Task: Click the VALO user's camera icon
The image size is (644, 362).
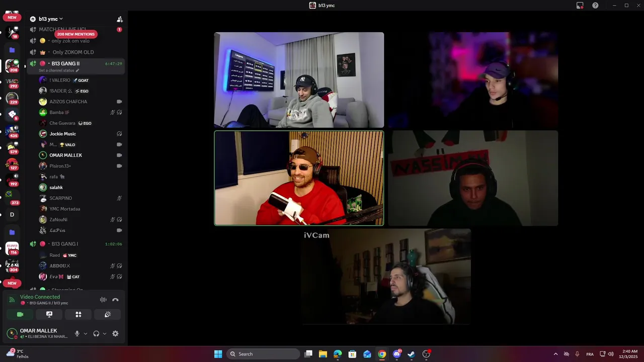Action: 119,144
